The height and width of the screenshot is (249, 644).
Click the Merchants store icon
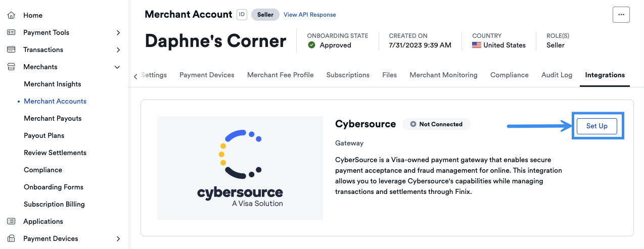pos(11,67)
